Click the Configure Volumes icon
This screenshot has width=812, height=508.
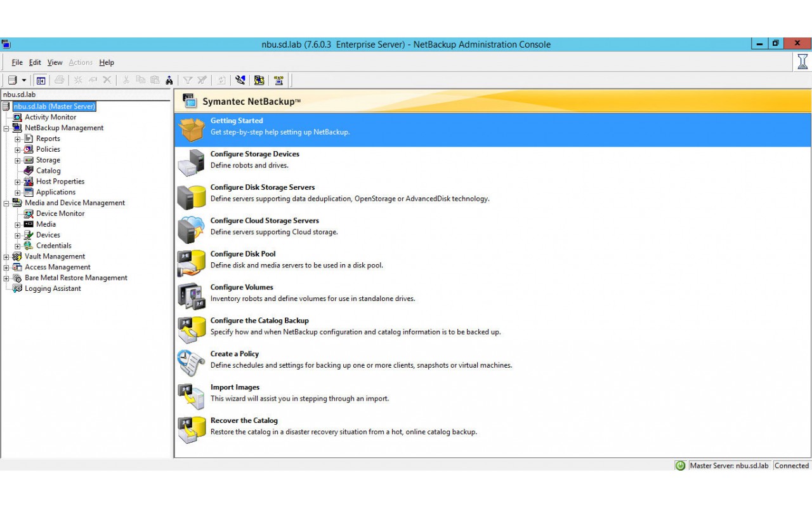(192, 296)
